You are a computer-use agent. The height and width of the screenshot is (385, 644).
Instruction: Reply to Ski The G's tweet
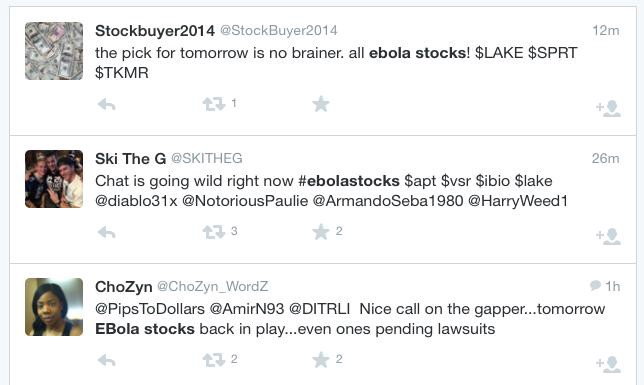(106, 233)
